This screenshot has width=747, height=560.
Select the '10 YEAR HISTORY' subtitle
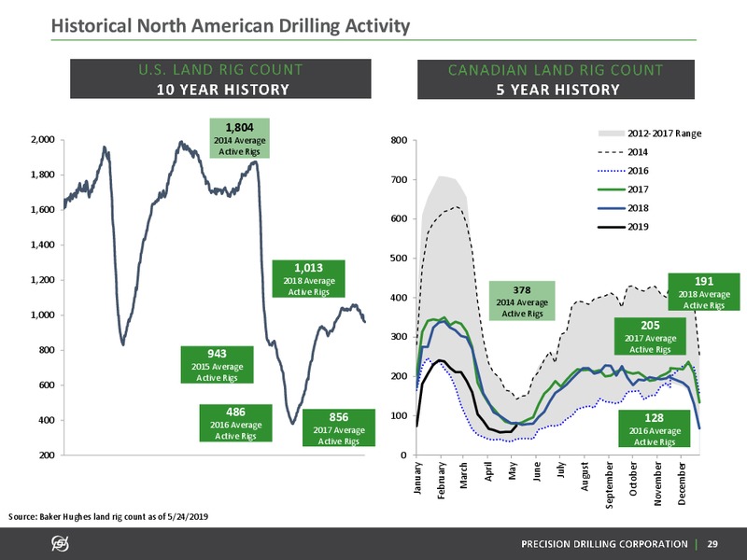[223, 90]
